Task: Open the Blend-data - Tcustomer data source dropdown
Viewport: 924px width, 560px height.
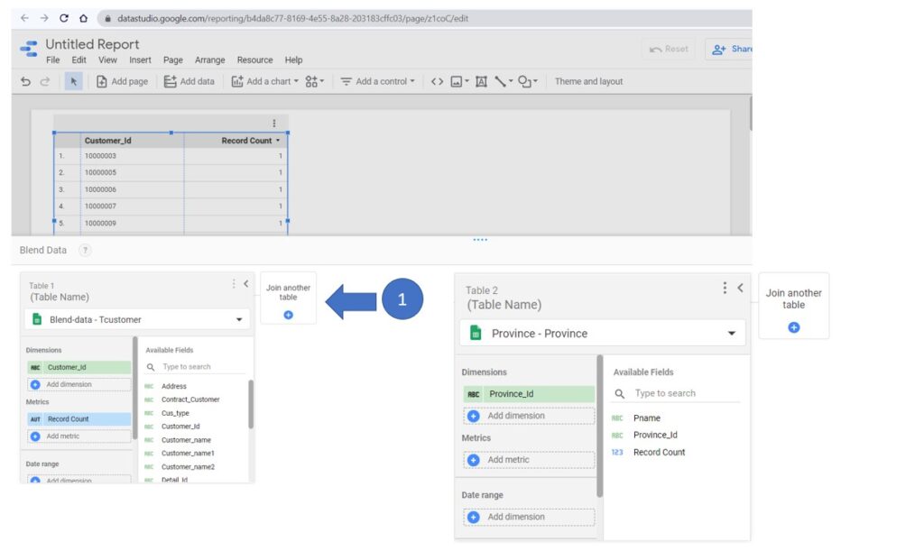Action: click(x=137, y=319)
